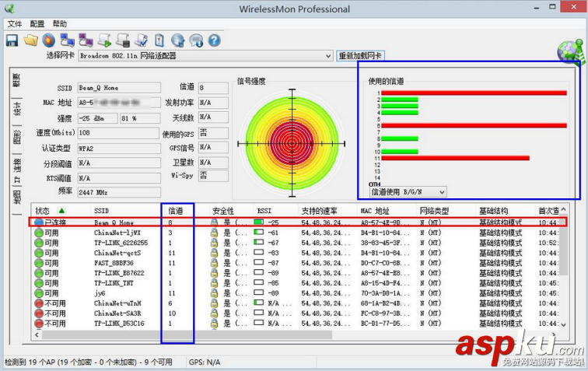Stop logging with the black square scroll icon
The height and width of the screenshot is (371, 588).
coord(123,40)
